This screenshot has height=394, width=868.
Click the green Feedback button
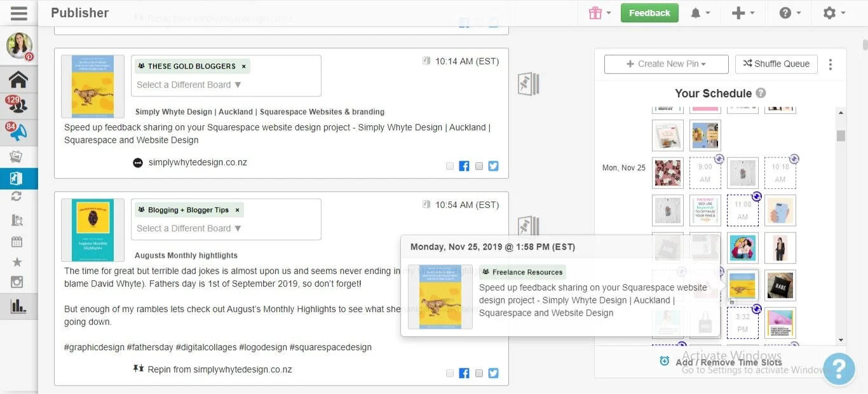click(x=649, y=13)
